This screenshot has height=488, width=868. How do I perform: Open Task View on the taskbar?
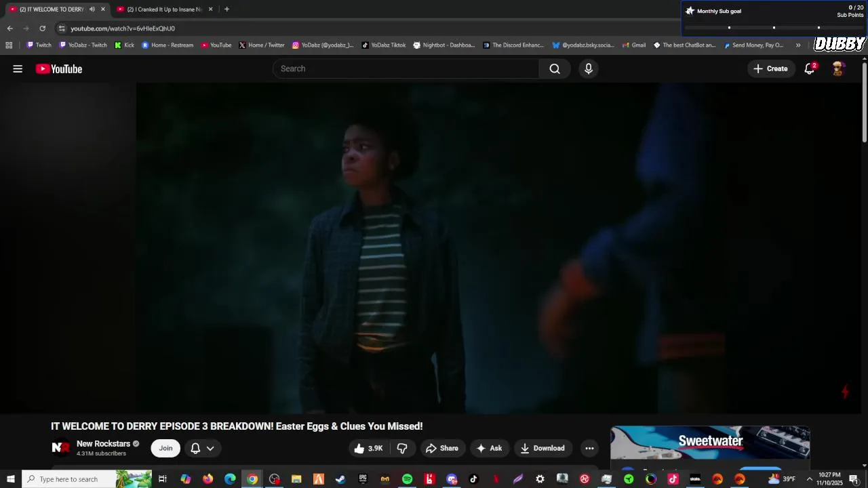click(x=163, y=479)
